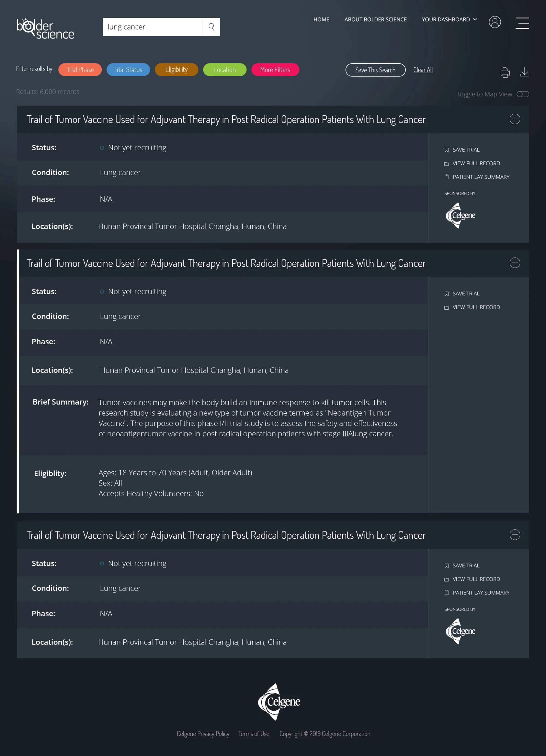Open the user profile icon
The height and width of the screenshot is (756, 546).
tap(495, 22)
